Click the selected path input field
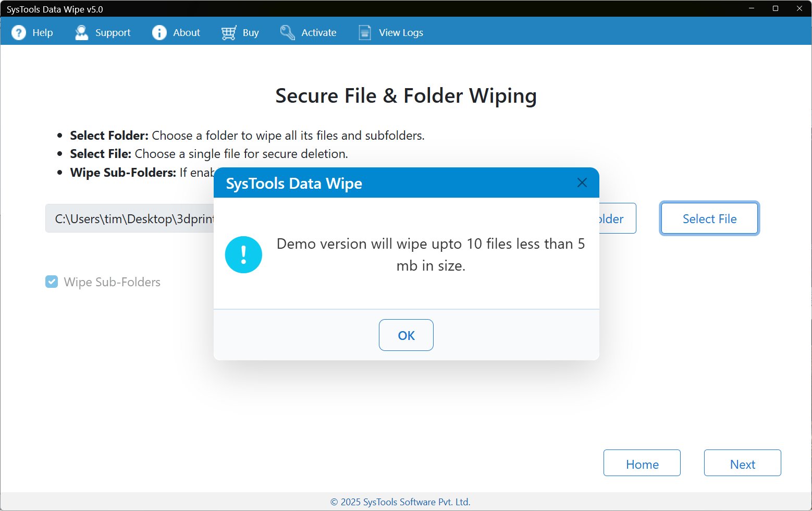Viewport: 812px width, 511px height. point(130,218)
